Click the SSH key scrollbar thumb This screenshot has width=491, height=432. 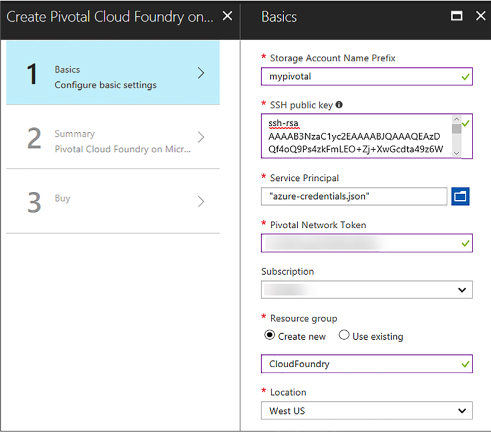[x=457, y=128]
